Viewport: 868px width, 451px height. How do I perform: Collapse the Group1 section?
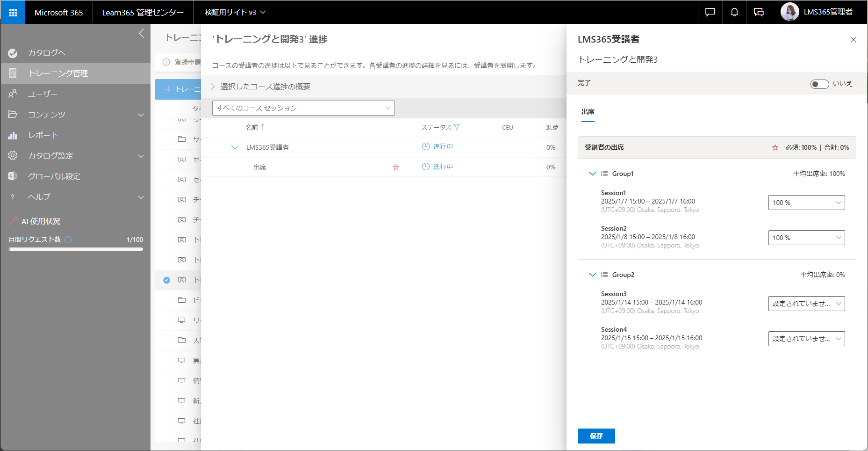coord(593,174)
